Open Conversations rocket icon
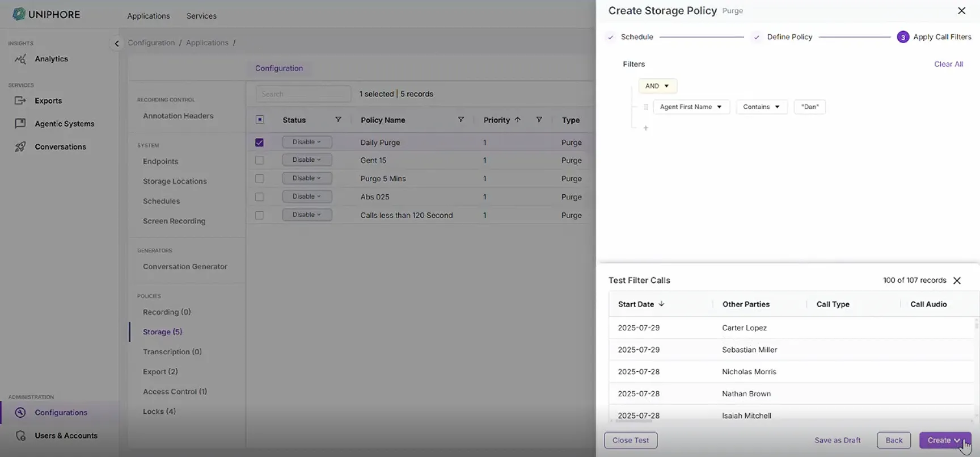980x457 pixels. pyautogui.click(x=20, y=146)
